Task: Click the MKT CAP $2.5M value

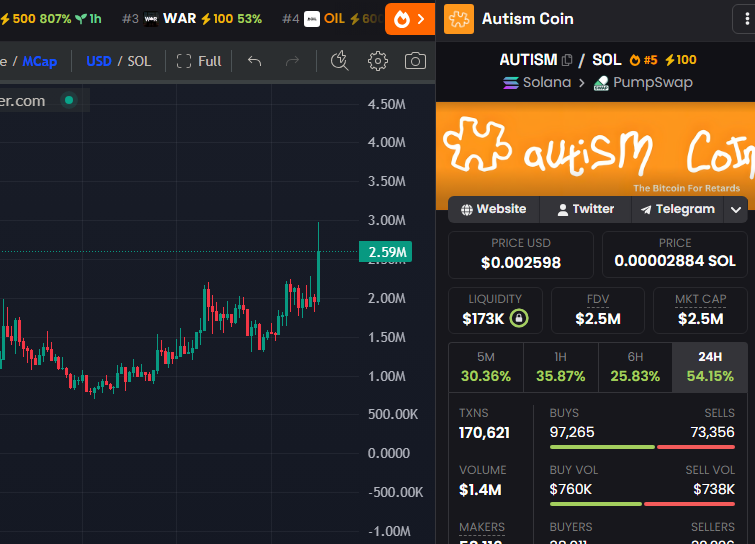Action: (700, 319)
